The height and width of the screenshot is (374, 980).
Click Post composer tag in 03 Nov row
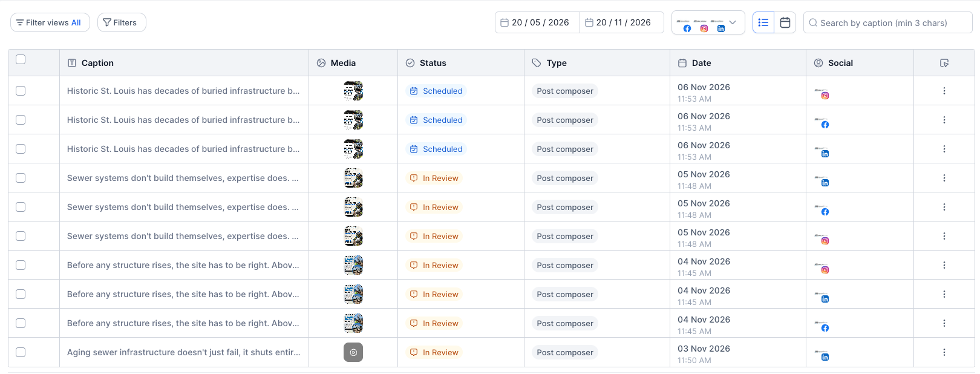pos(565,352)
